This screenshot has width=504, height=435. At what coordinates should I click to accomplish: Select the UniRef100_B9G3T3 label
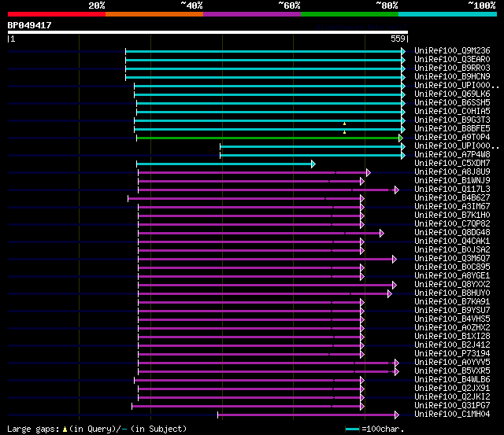tap(452, 120)
